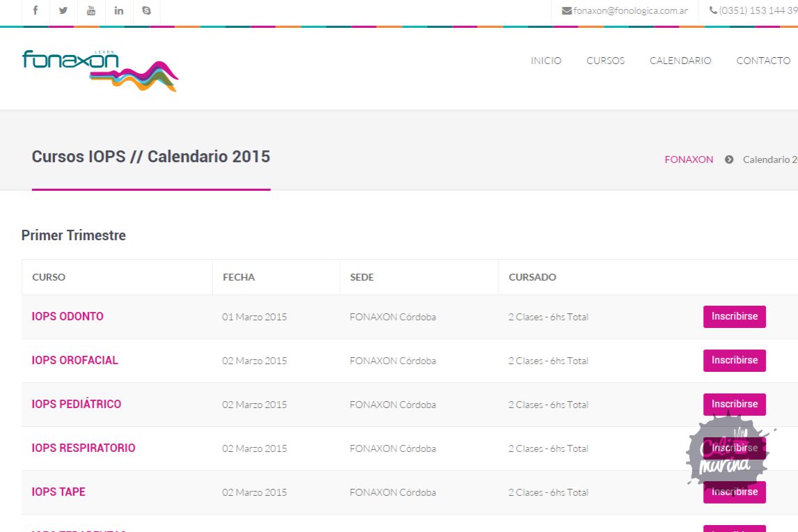Viewport: 798px width, 532px height.
Task: Click Inscribirse for IOPS OROFACIAL
Action: (x=734, y=361)
